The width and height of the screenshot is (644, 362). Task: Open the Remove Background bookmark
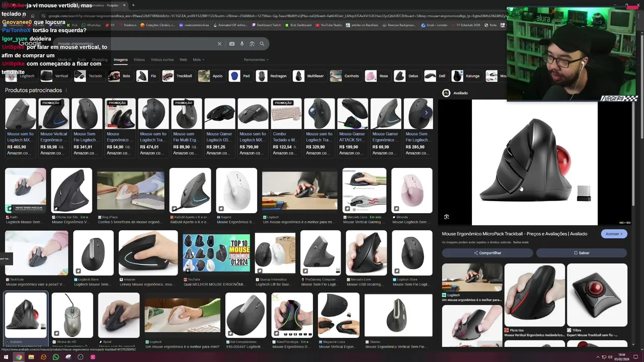pos(398,25)
